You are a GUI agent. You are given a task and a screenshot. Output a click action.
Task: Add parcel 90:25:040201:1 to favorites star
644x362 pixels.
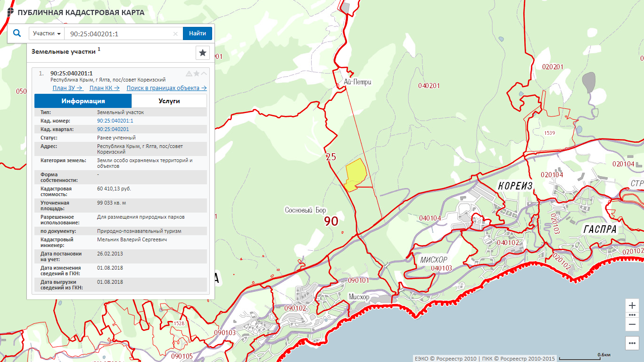197,74
